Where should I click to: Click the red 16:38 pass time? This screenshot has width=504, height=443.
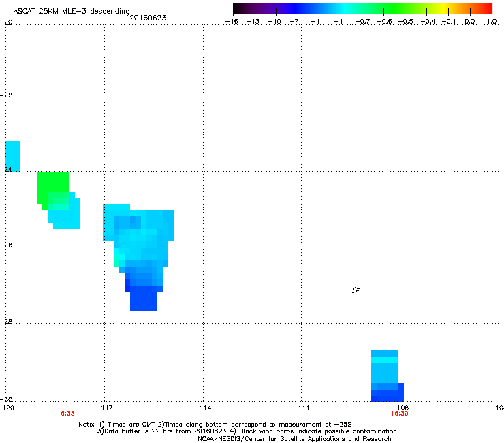[x=66, y=414]
